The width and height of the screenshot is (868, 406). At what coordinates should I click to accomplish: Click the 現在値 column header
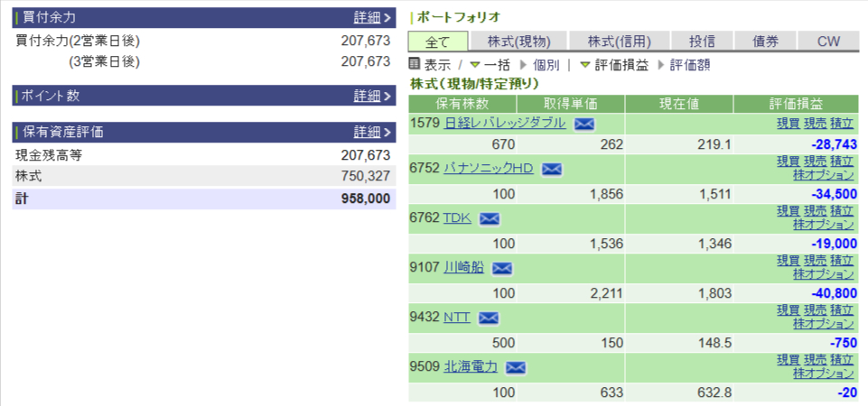coord(679,104)
